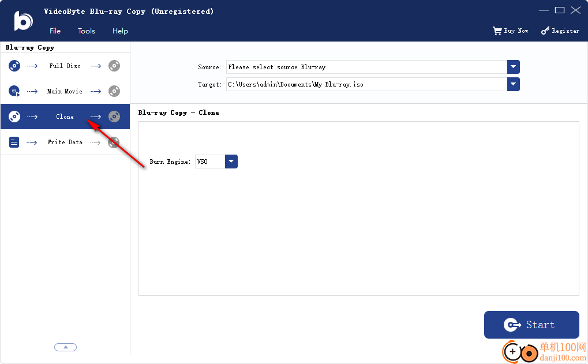The image size is (588, 364).
Task: Select Main Movie copy mode
Action: coord(65,91)
